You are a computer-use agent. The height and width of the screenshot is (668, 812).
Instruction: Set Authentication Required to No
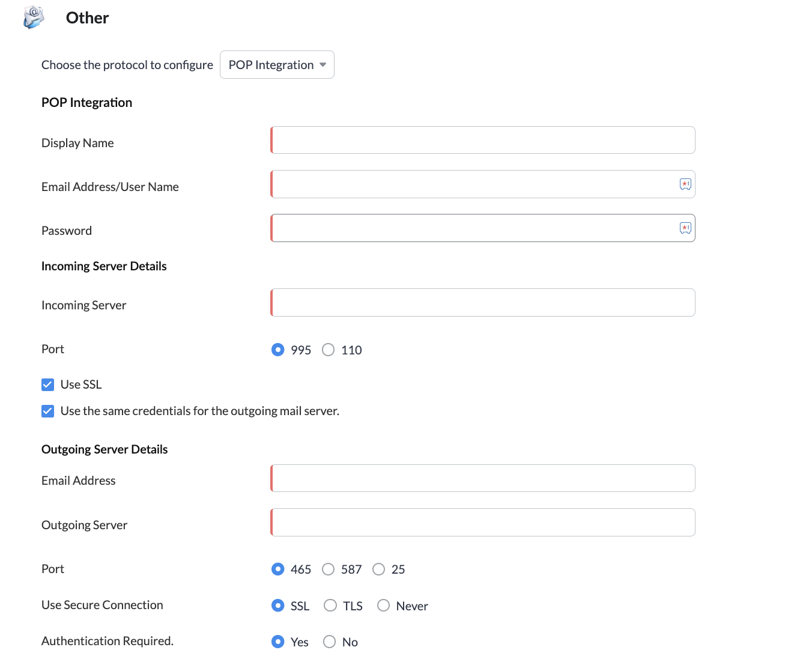pos(329,642)
